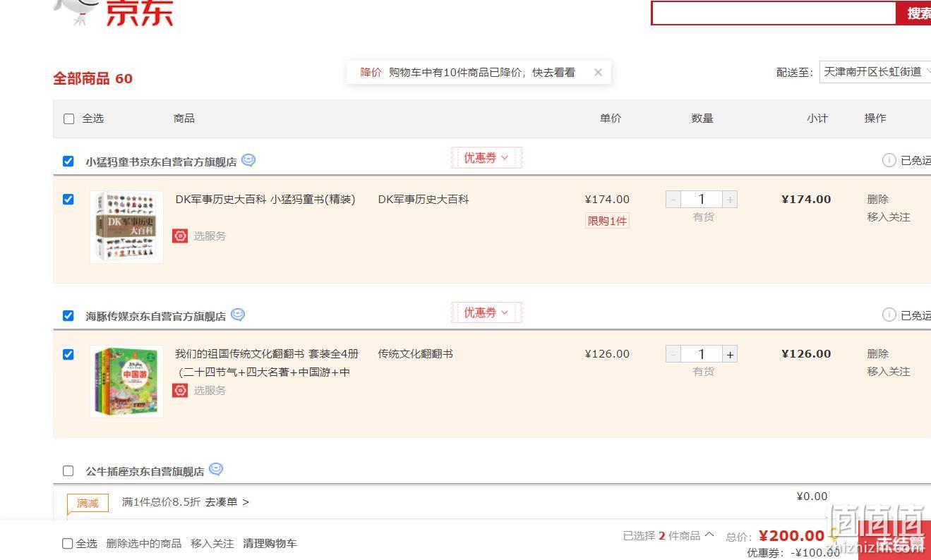The image size is (931, 560).
Task: Toggle 小猛犸童书 store checkbox
Action: point(68,161)
